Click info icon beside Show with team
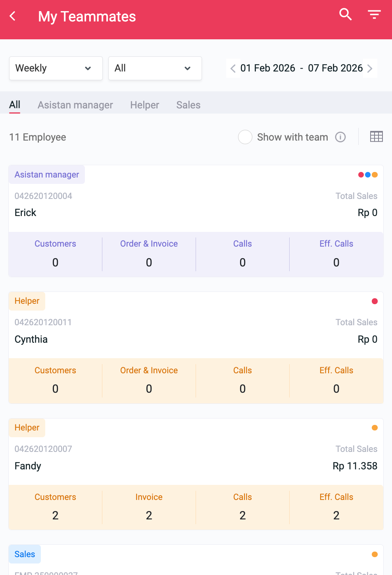The width and height of the screenshot is (392, 575). [340, 137]
